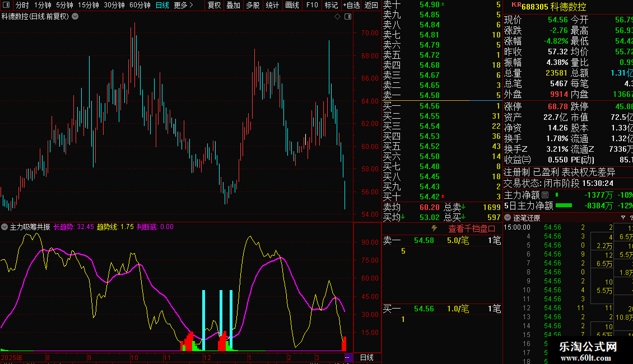Click 买五 row price 54.52
Image resolution: width=633 pixels, height=364 pixels.
tap(430, 146)
